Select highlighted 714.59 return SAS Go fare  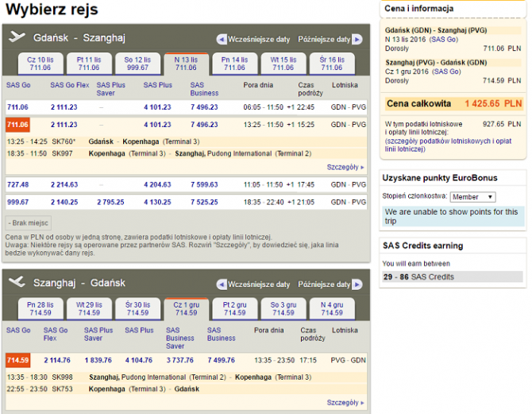pyautogui.click(x=17, y=360)
